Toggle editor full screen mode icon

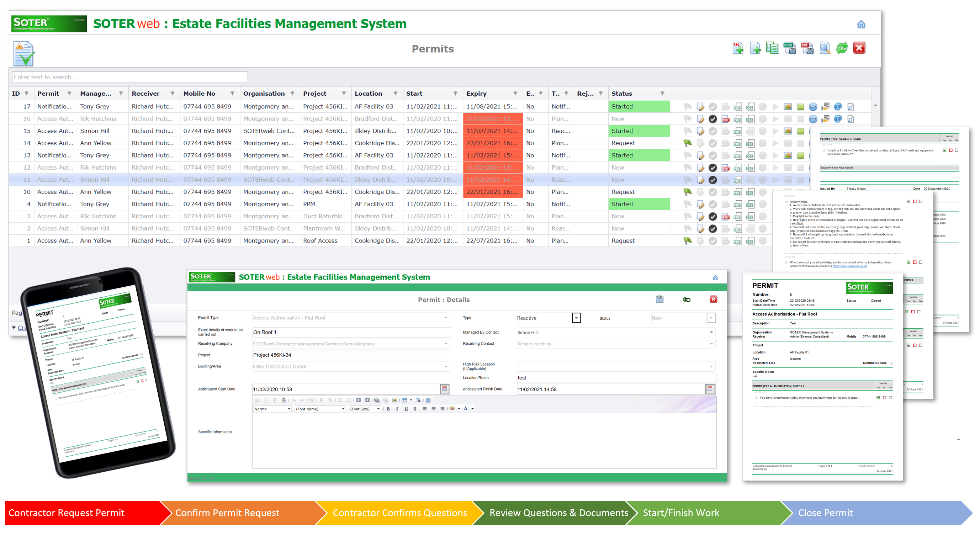point(428,400)
